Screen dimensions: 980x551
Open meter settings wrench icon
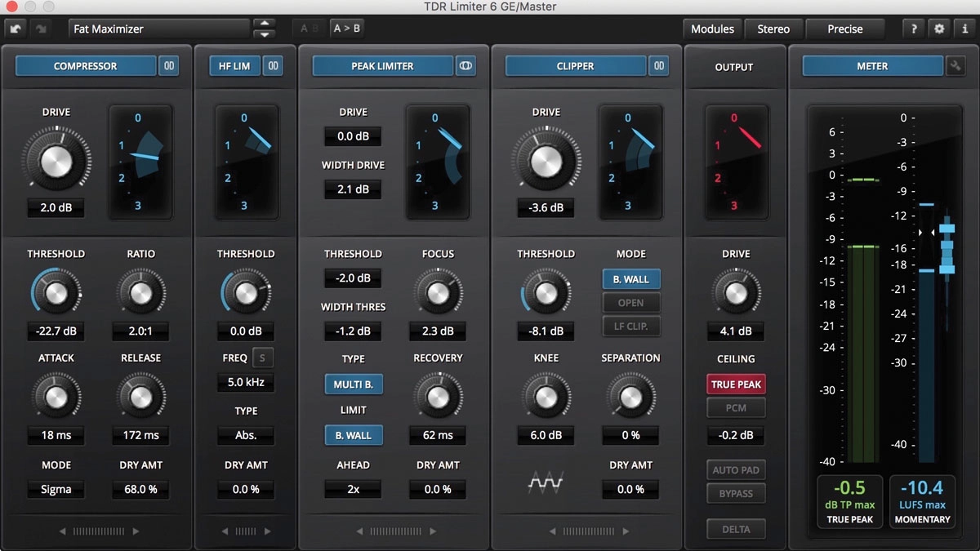[x=955, y=66]
